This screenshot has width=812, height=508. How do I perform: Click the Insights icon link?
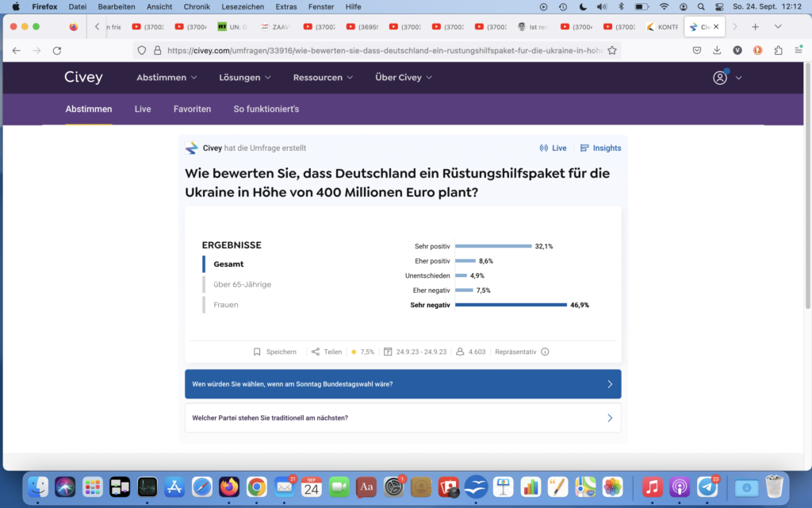tap(584, 148)
